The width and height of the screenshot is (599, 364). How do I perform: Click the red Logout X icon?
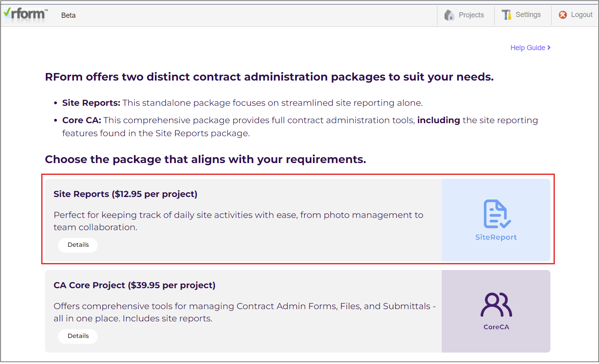(x=563, y=15)
